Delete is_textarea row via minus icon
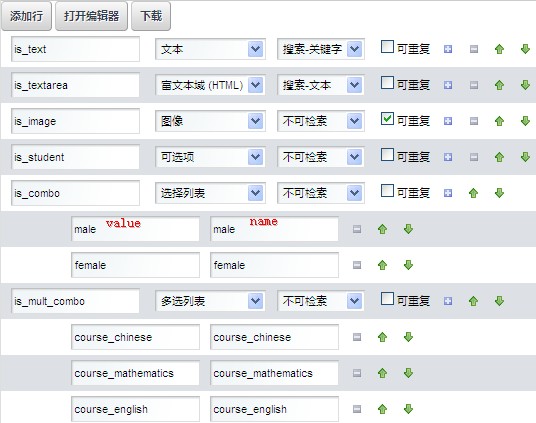This screenshot has width=536, height=423. (x=474, y=85)
